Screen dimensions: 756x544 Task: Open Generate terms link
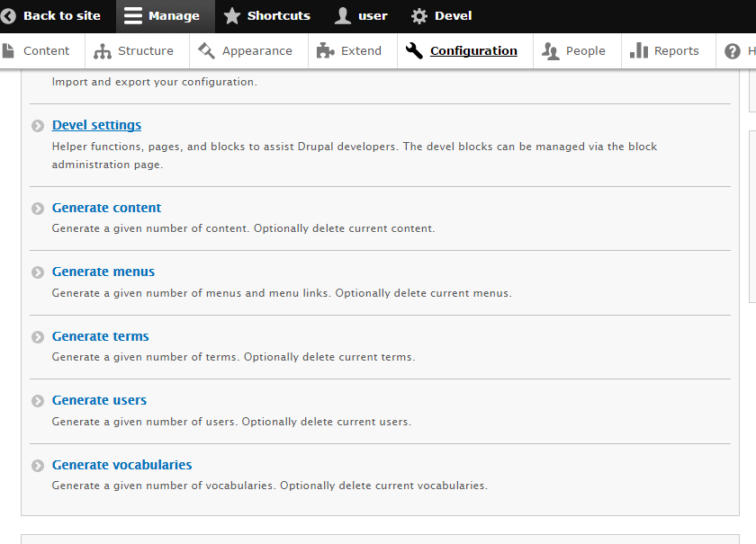click(x=100, y=336)
